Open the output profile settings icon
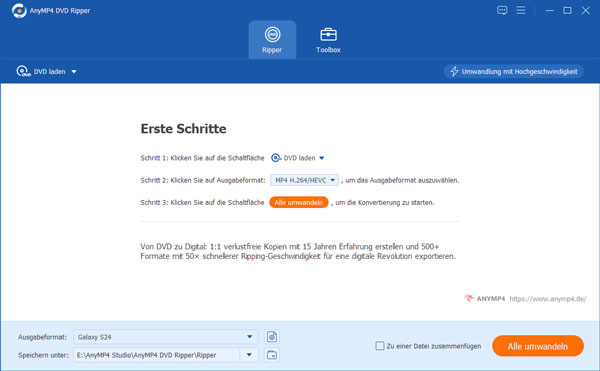The height and width of the screenshot is (371, 600). 272,337
